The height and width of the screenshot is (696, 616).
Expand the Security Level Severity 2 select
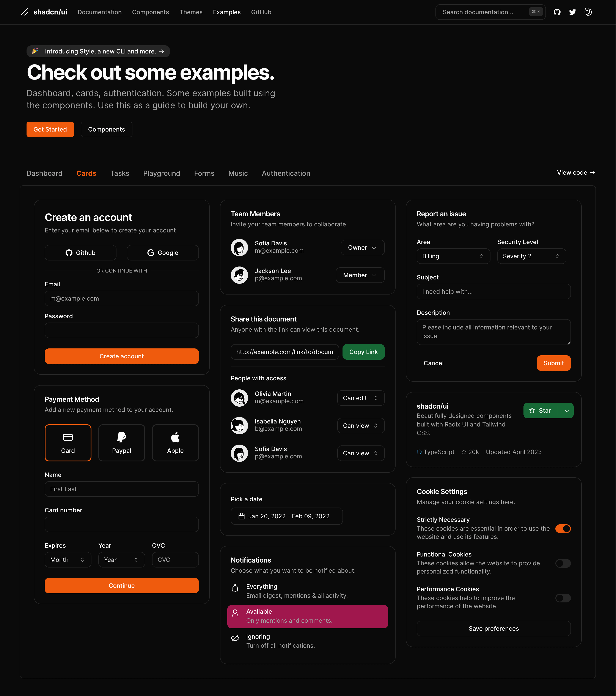(x=531, y=256)
